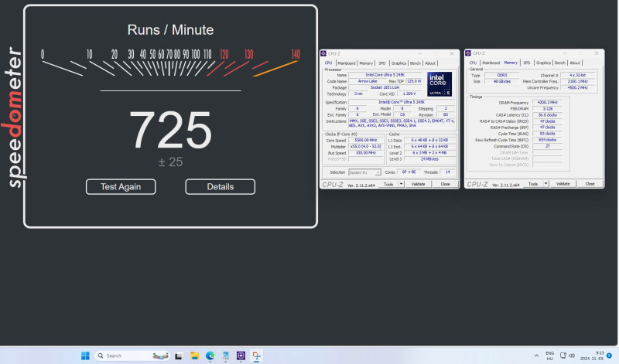
Task: Select the Core VID 1.209 V value
Action: click(409, 94)
